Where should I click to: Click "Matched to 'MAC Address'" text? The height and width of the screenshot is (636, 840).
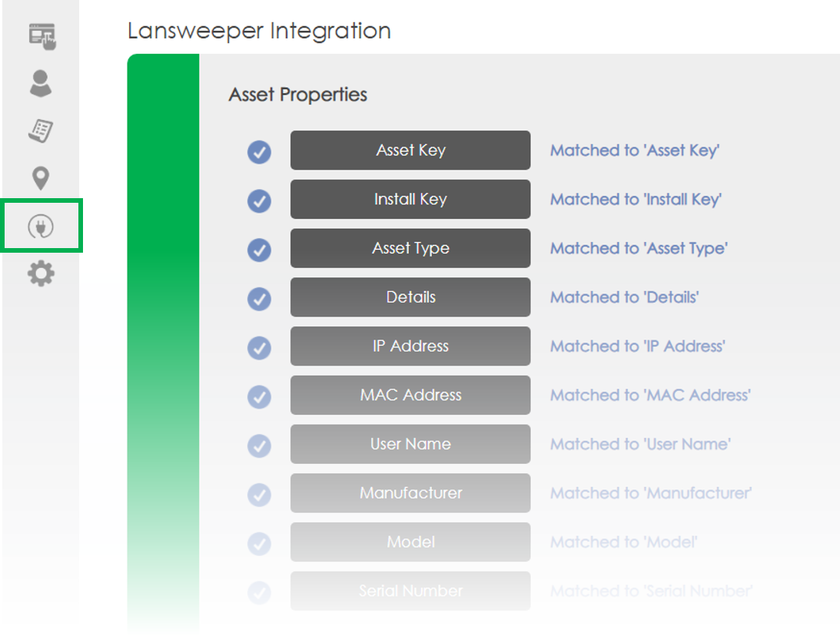tap(650, 395)
